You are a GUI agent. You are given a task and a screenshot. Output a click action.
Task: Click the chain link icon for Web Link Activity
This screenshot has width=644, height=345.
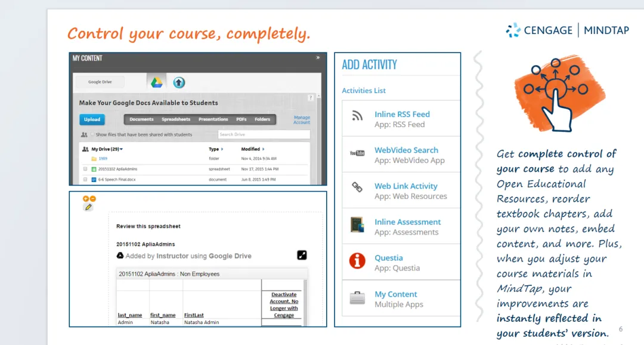click(x=357, y=187)
